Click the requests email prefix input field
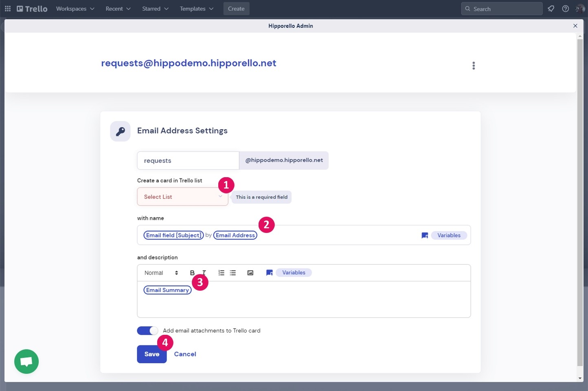This screenshot has height=391, width=588. (x=188, y=160)
